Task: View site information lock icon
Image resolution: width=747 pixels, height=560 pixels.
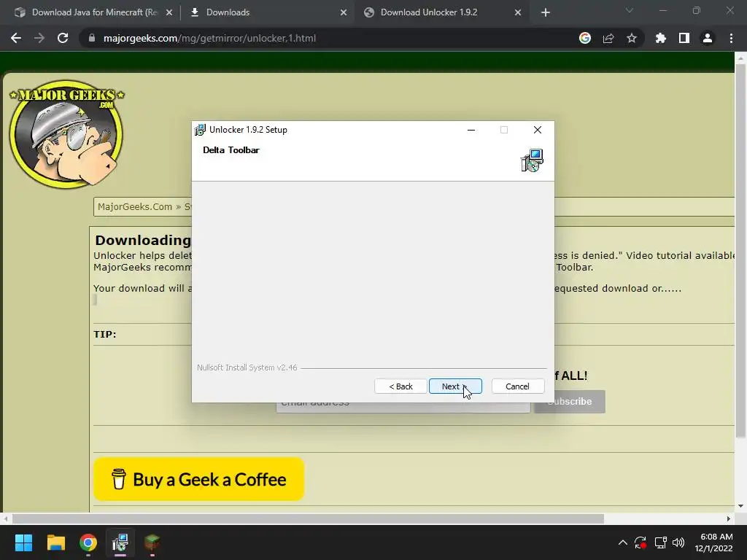Action: tap(92, 38)
